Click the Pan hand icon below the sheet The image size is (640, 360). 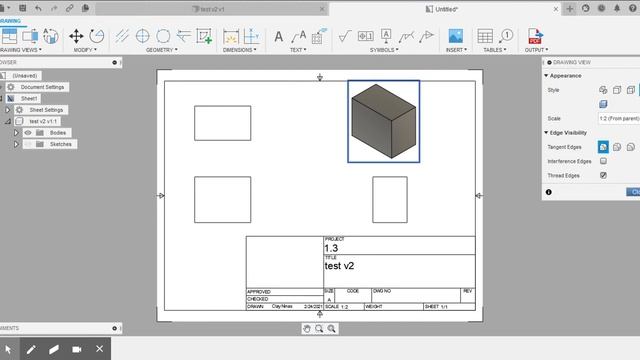[x=307, y=329]
